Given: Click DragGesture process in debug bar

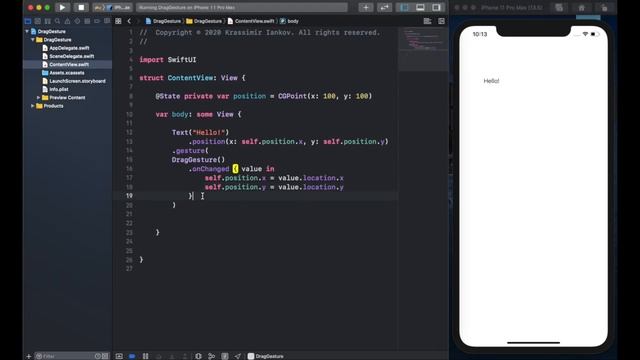Looking at the screenshot, I should (266, 356).
